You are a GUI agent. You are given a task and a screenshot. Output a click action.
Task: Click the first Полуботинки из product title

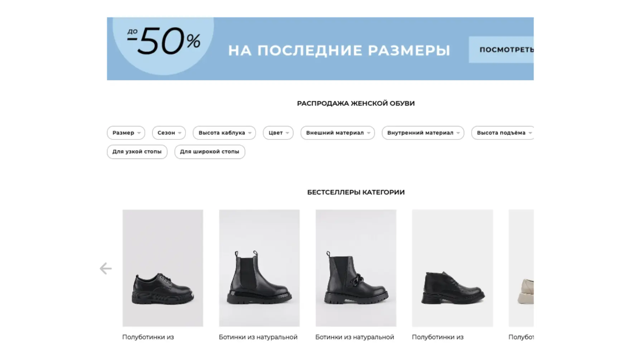[x=148, y=337]
